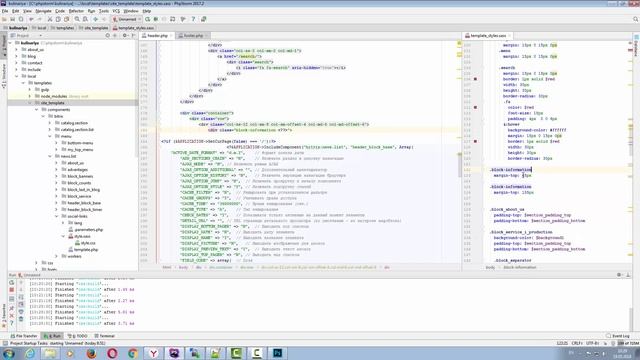640x360 pixels.
Task: Open the Terminal tool window
Action: coord(105,336)
